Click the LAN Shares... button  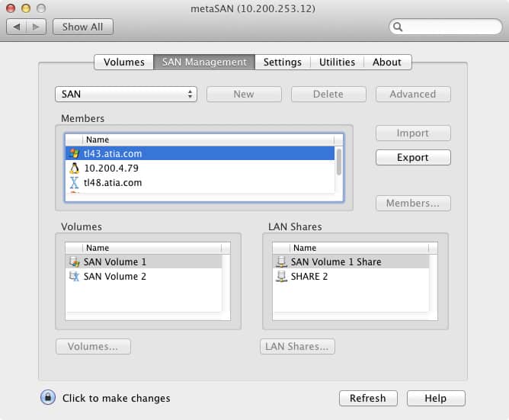point(297,347)
